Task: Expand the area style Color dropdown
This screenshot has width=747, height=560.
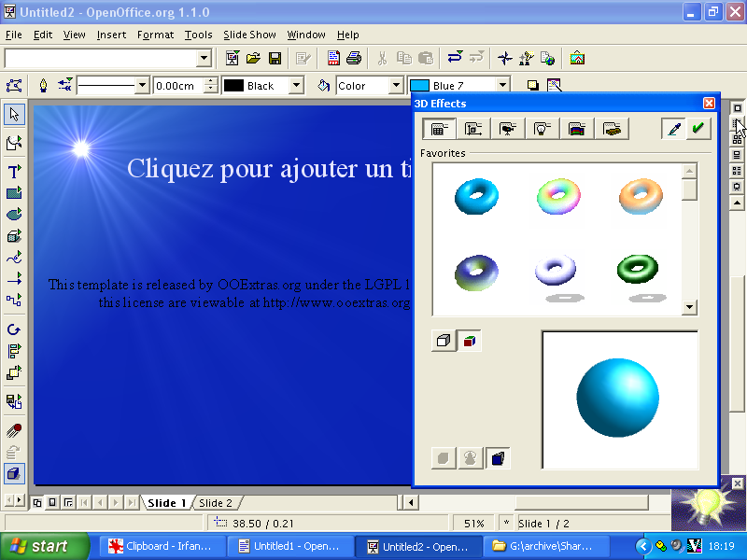Action: 396,86
